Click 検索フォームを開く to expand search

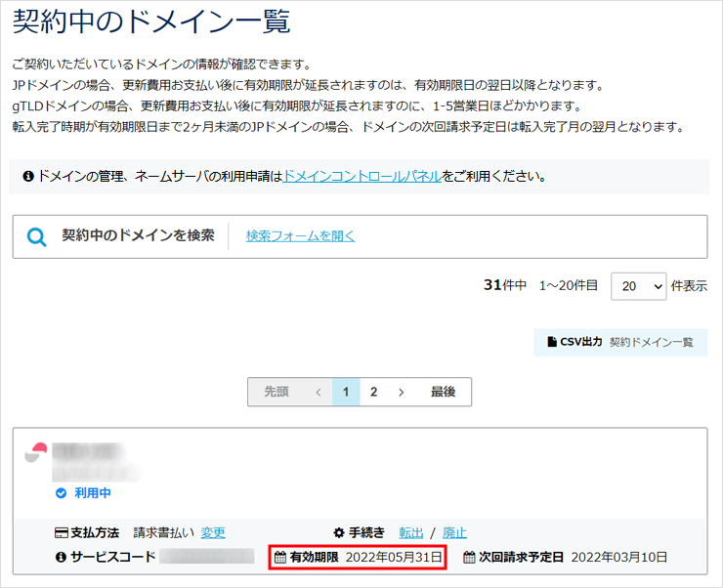301,236
